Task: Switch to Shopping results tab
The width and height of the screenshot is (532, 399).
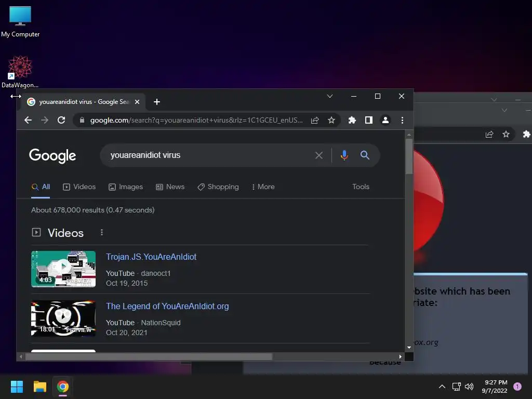Action: click(218, 187)
